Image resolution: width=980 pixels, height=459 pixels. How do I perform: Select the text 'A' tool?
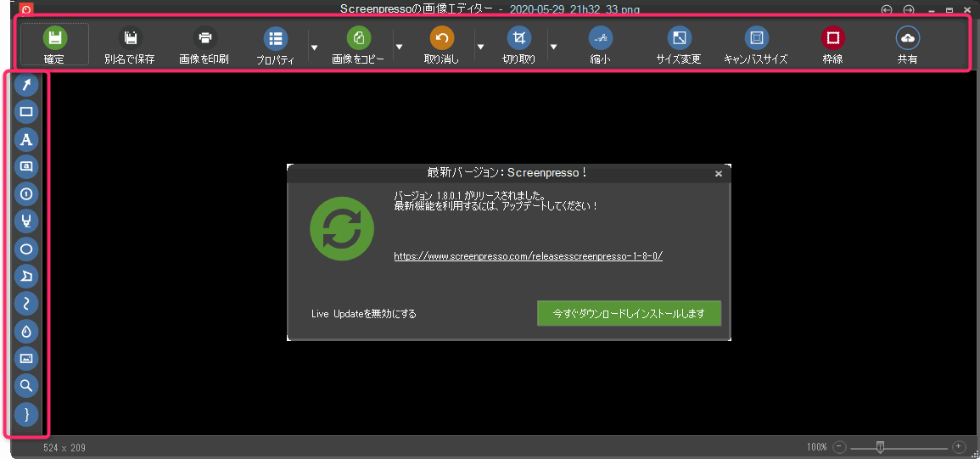coord(26,139)
